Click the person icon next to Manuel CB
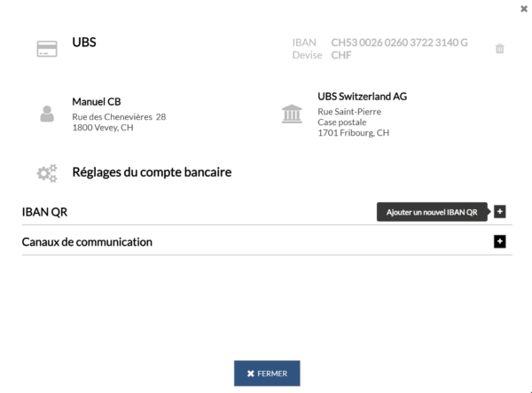Screen dimensions: 532x393 [47, 114]
